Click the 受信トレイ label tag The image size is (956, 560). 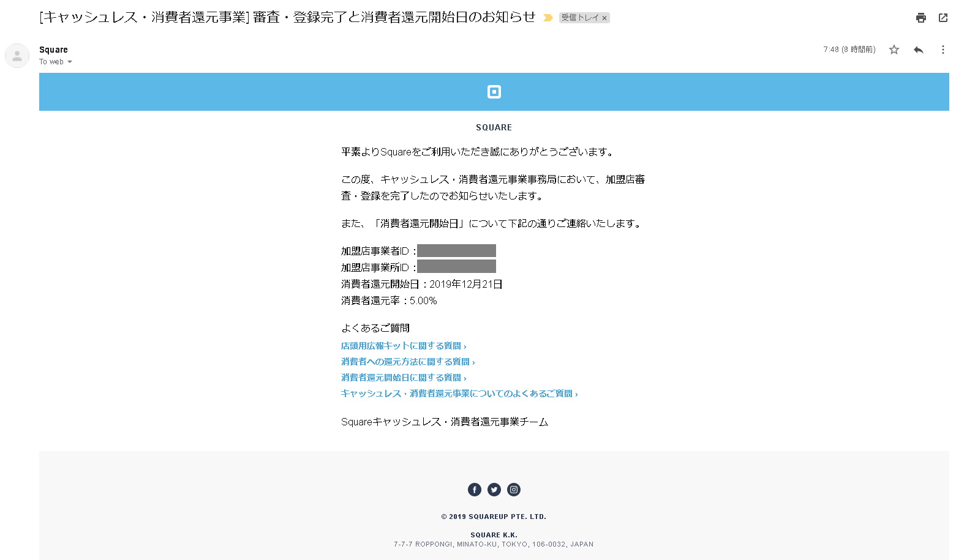click(x=579, y=18)
